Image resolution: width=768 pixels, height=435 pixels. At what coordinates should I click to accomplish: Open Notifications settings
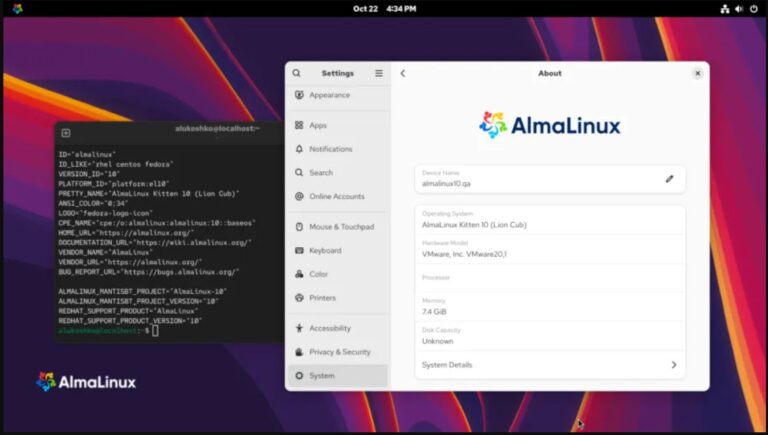click(x=338, y=149)
